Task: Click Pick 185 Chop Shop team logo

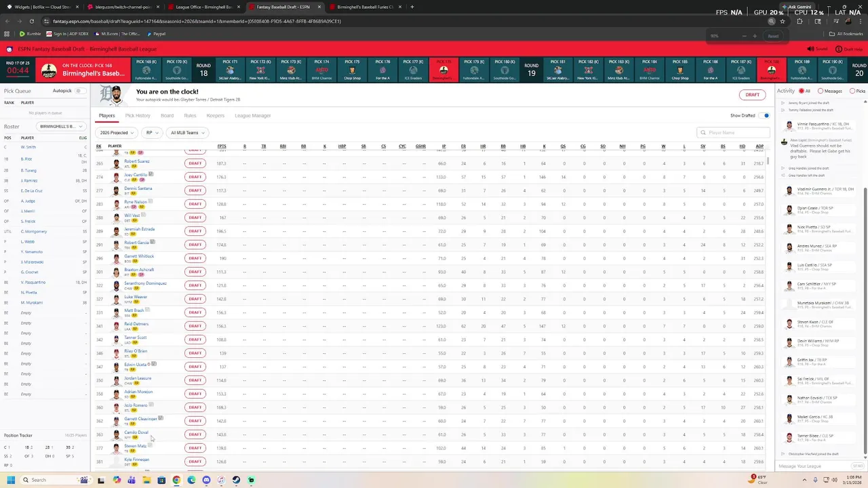Action: pos(679,70)
